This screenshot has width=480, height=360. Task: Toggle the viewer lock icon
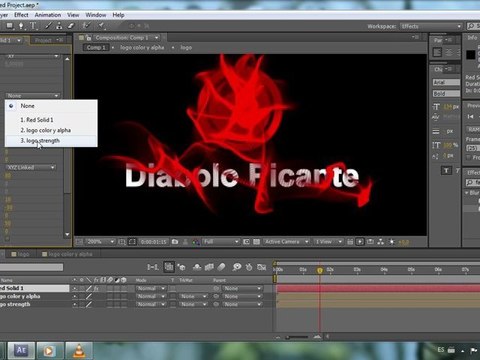click(88, 38)
